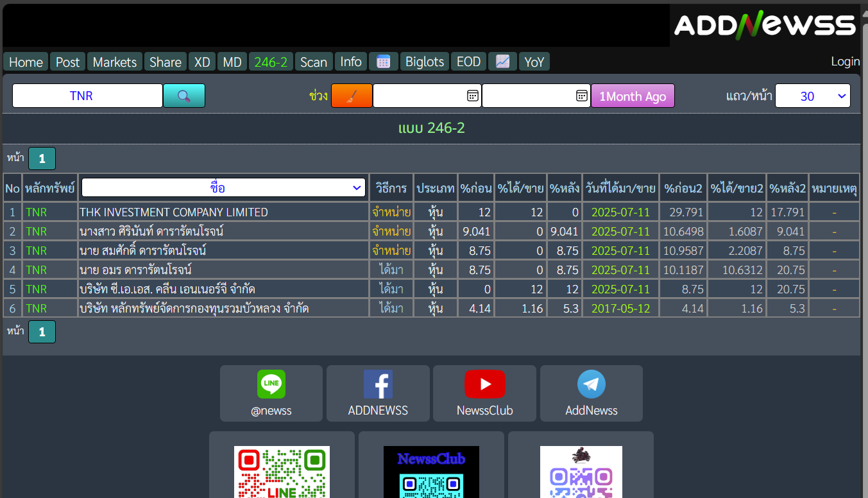
Task: Open the Info menu item
Action: click(x=351, y=62)
